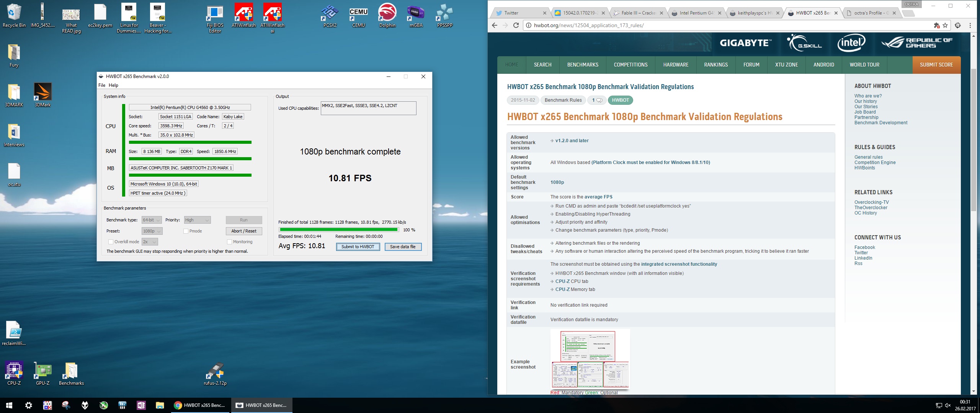Click the Abort / Reset button
Image resolution: width=980 pixels, height=413 pixels.
click(244, 231)
